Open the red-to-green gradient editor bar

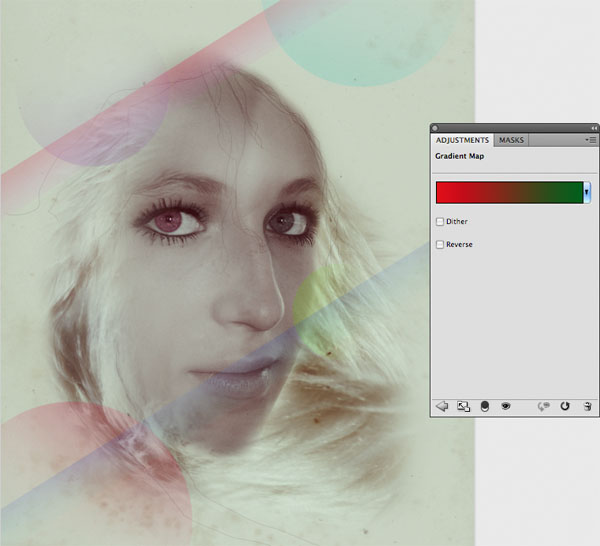coord(509,192)
